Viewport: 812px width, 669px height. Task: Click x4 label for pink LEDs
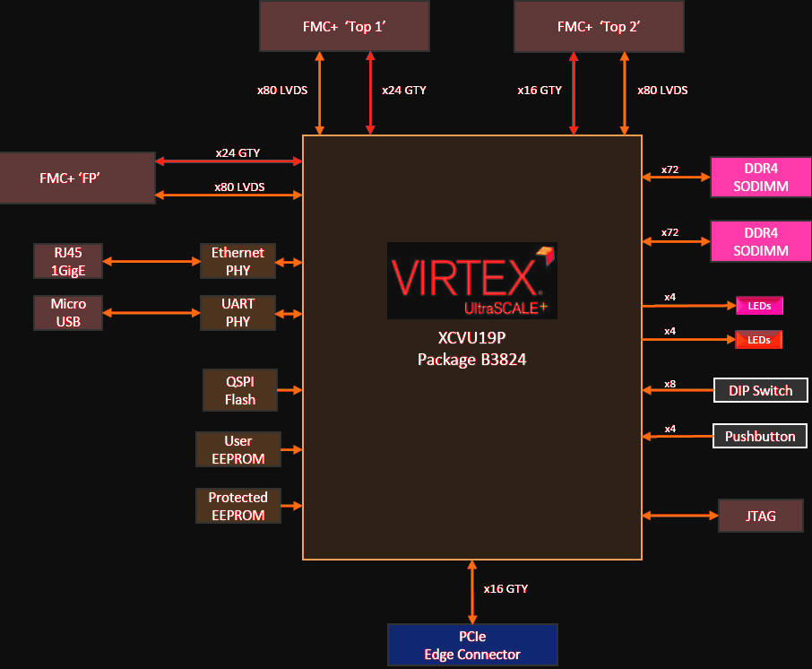[669, 297]
